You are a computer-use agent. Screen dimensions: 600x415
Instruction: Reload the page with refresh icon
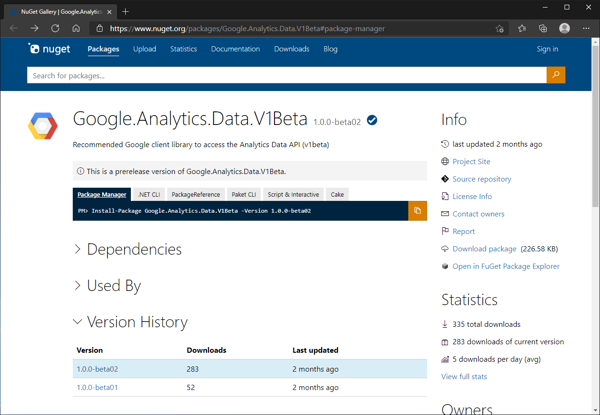click(55, 28)
